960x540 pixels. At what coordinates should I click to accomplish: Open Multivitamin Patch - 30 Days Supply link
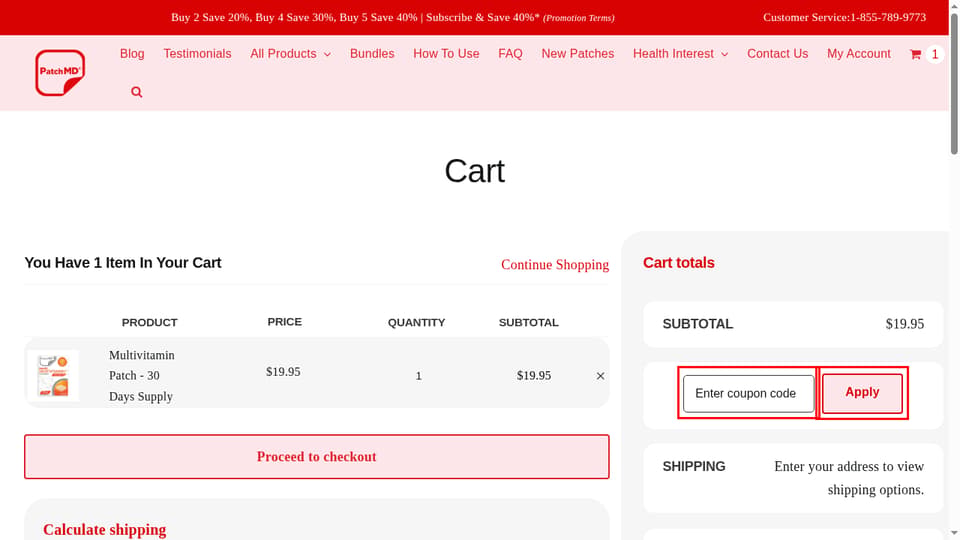141,376
